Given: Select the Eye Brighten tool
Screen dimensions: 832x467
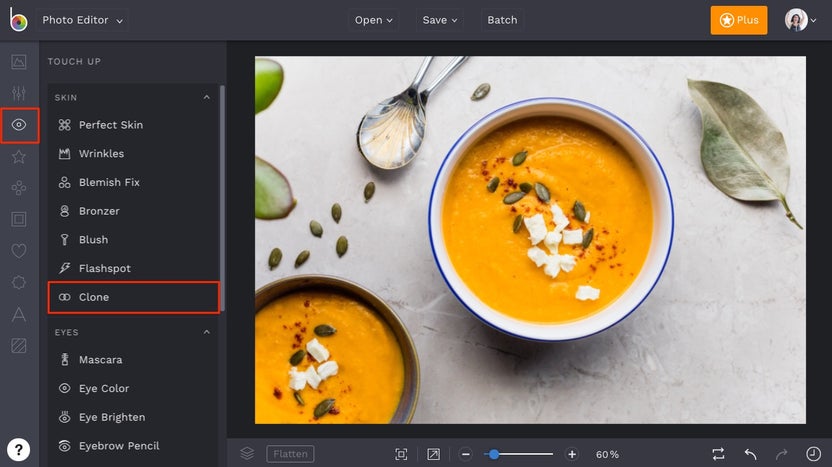Looking at the screenshot, I should click(x=133, y=417).
